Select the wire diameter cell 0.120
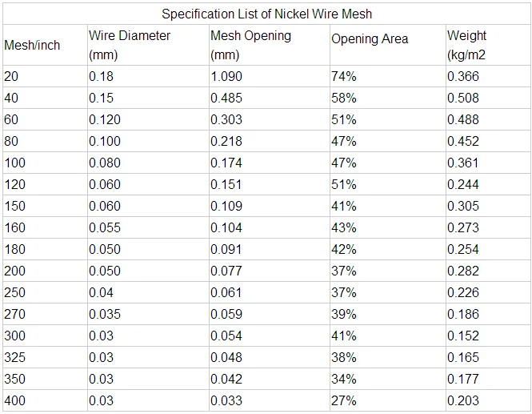The image size is (532, 414). coord(105,119)
